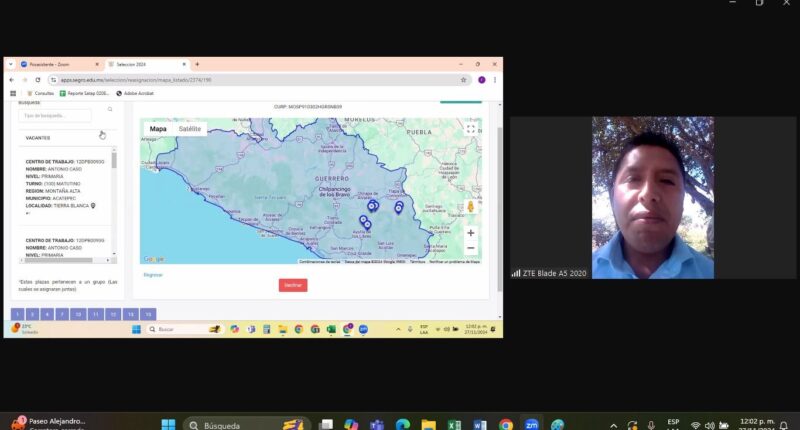The width and height of the screenshot is (800, 430).
Task: Bookmark page with star icon
Action: click(463, 80)
